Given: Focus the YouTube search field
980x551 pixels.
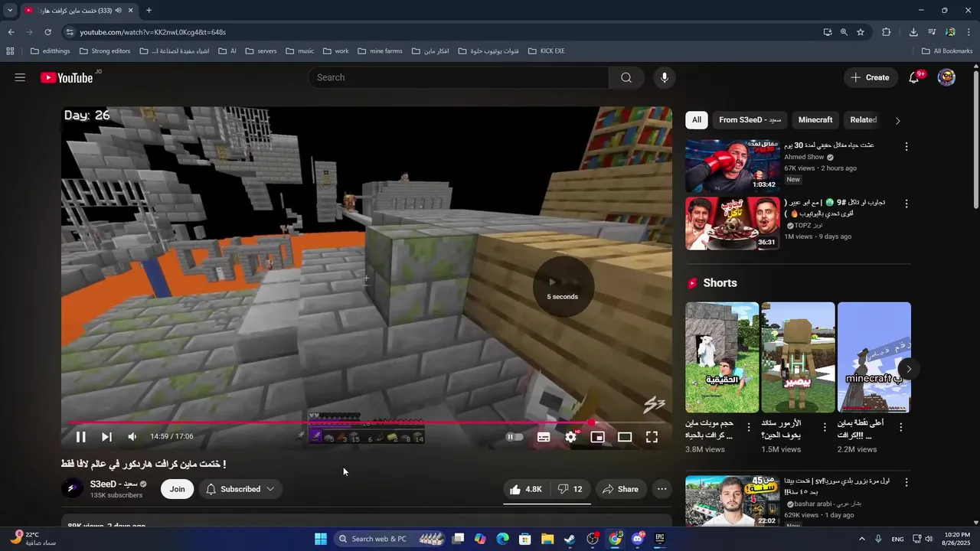Looking at the screenshot, I should tap(459, 77).
